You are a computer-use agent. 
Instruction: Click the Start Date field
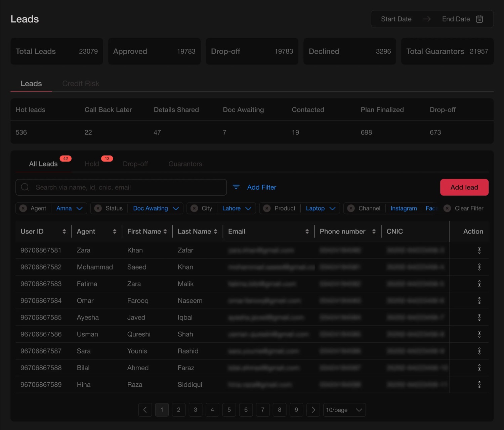(396, 19)
